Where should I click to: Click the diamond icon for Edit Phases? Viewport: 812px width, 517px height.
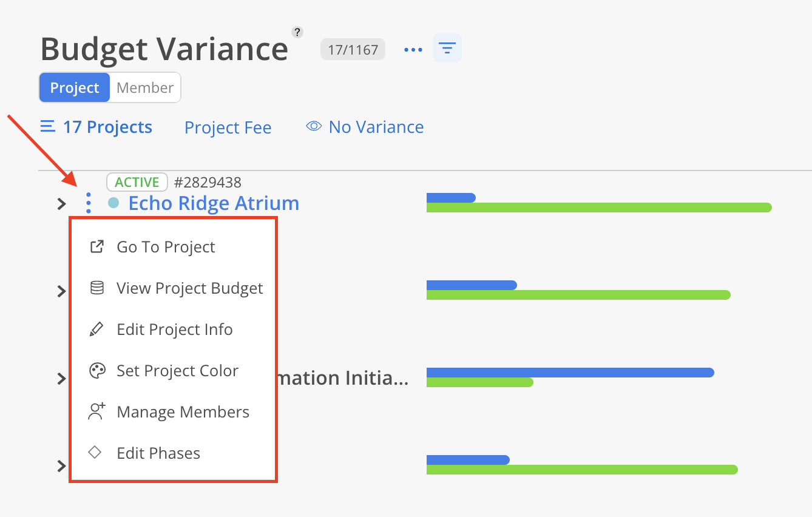(x=95, y=453)
